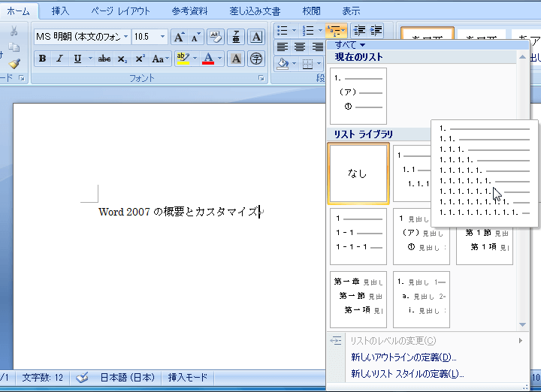Click the Clear Formatting eraser icon

pos(216,37)
